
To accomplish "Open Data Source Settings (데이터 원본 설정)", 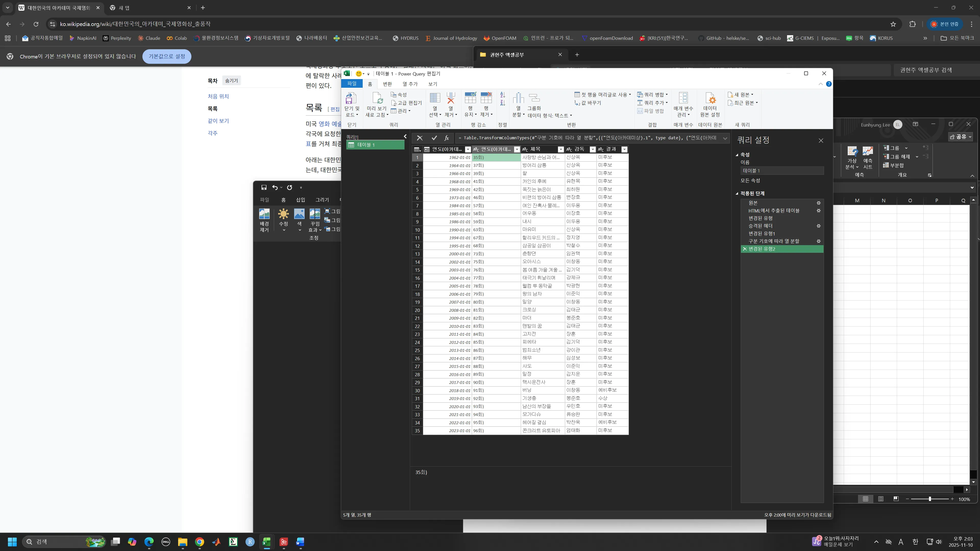I will [710, 98].
